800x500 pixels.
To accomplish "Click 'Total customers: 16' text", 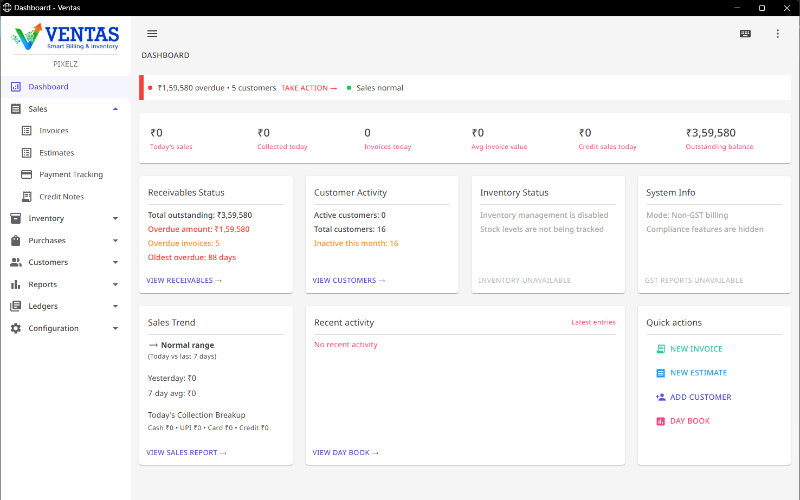I will coord(349,229).
